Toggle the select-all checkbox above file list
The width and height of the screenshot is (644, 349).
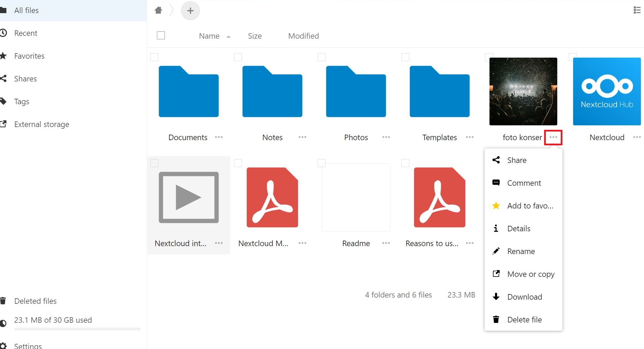click(x=161, y=35)
